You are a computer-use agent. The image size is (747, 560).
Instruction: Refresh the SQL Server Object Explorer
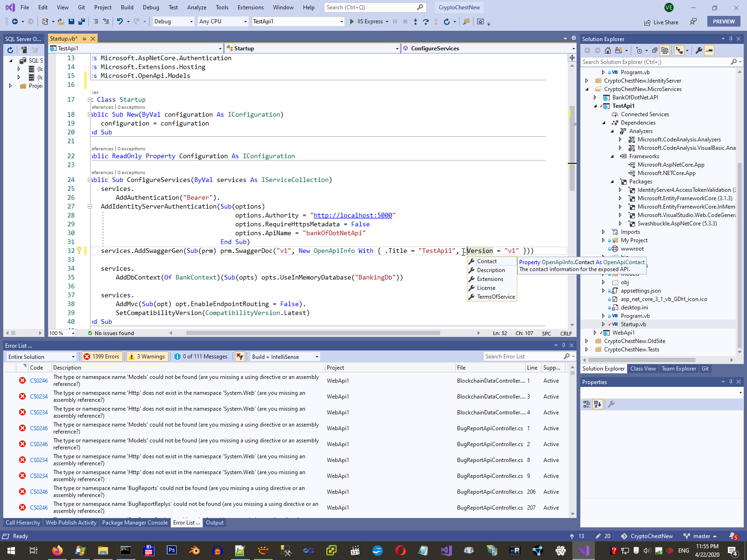[x=10, y=50]
